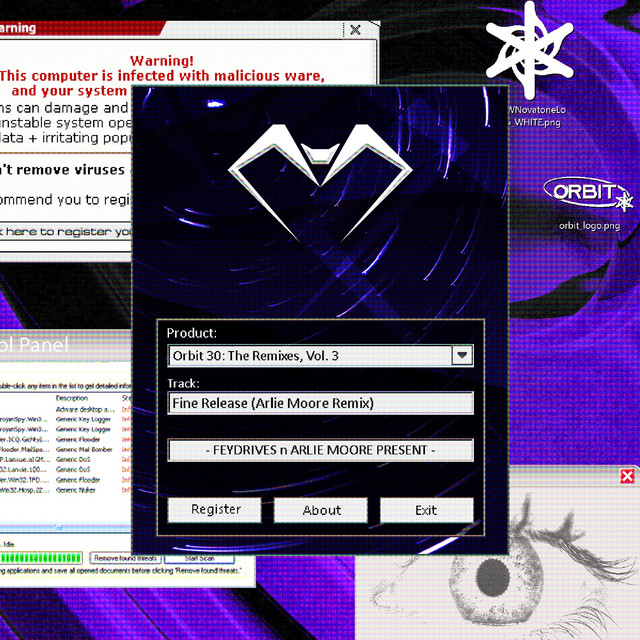Select the Generic Key Logger threat row
Viewport: 640px width, 640px height.
(x=85, y=419)
